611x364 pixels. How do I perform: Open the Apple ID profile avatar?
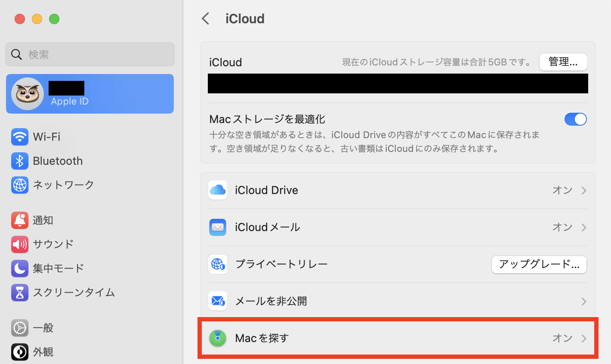tap(28, 94)
